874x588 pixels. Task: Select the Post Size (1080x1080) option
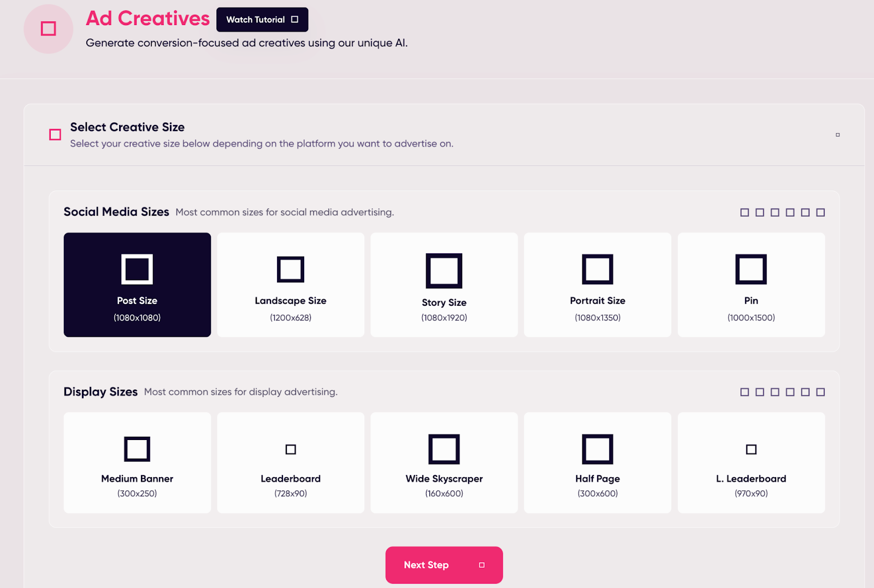137,285
